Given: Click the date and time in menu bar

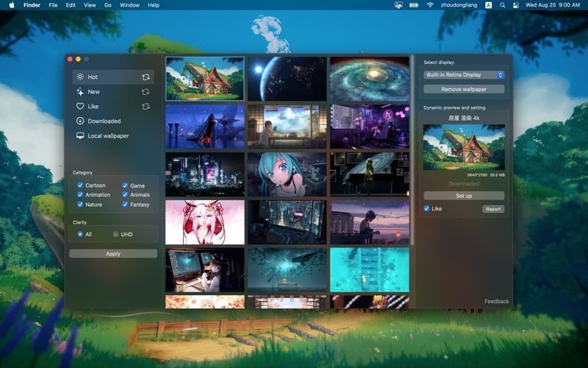Looking at the screenshot, I should click(x=553, y=5).
